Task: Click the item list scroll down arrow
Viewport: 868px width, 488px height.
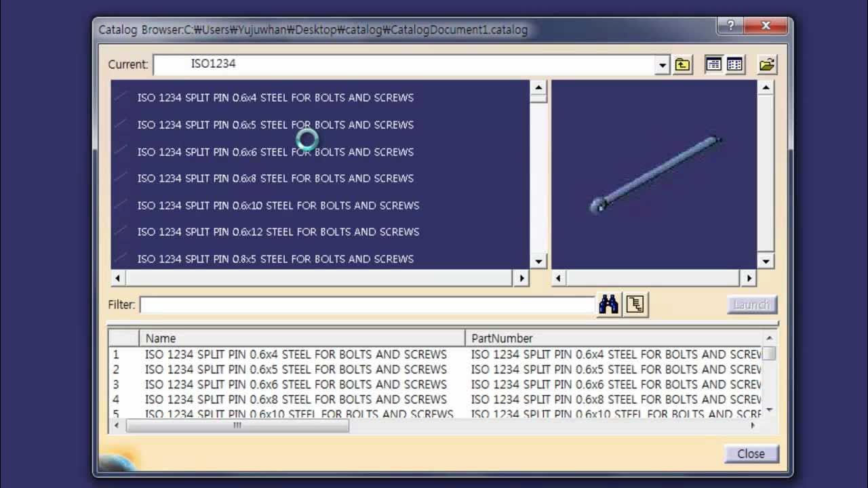Action: (x=538, y=262)
